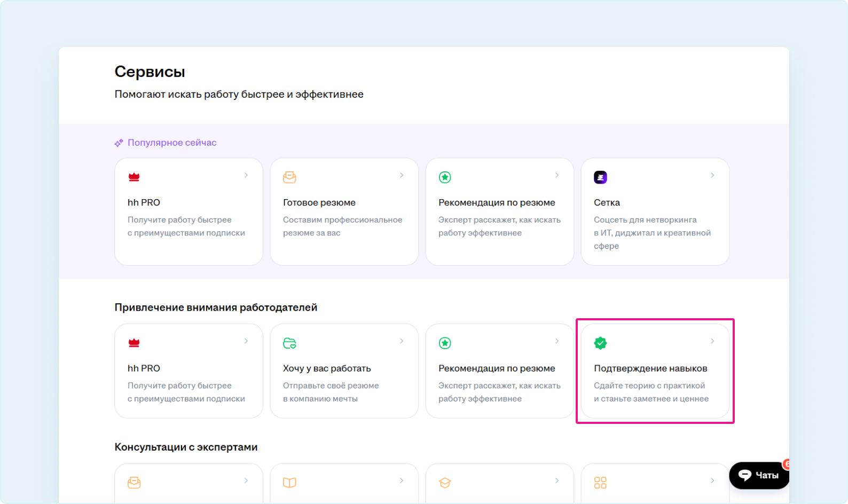This screenshot has height=504, width=848.
Task: Click the orange graduation cap icon under Консультации
Action: 445,483
